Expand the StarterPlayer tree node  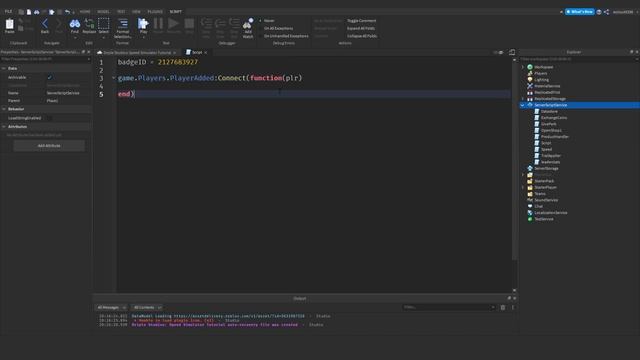pos(523,187)
